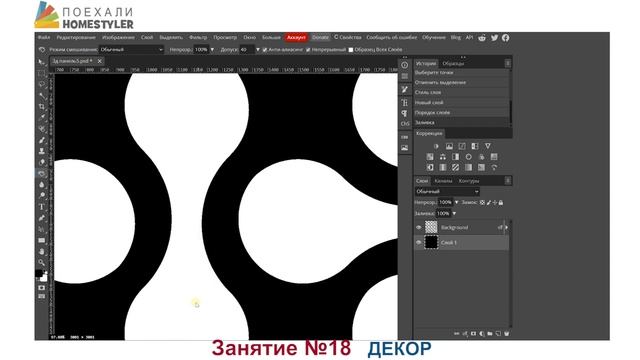Select the Clone Stamp tool
Image resolution: width=640 pixels, height=360 pixels.
click(41, 151)
